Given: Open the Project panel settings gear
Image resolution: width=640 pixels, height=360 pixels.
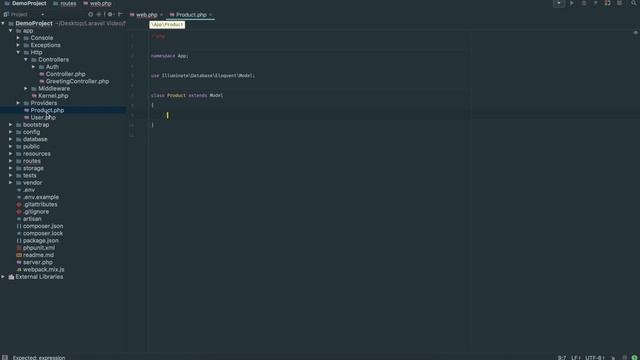Looking at the screenshot, I should tap(110, 14).
